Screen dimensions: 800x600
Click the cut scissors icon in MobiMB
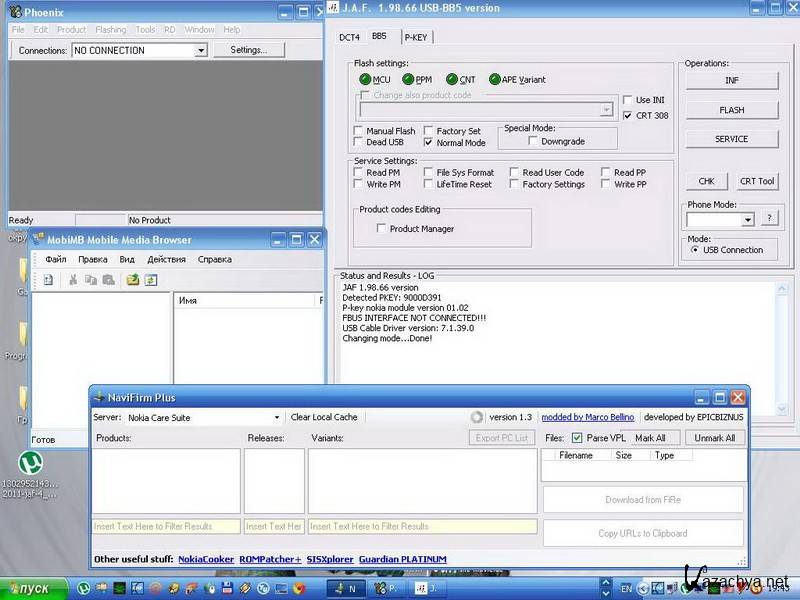pyautogui.click(x=72, y=281)
